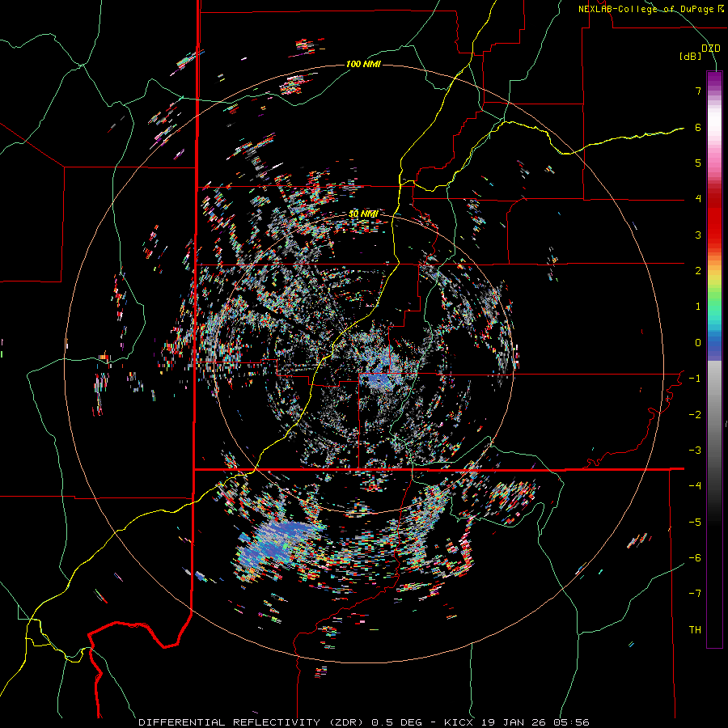Click the 1 tick label on color scale
Screen dimensions: 728x728
tap(698, 307)
